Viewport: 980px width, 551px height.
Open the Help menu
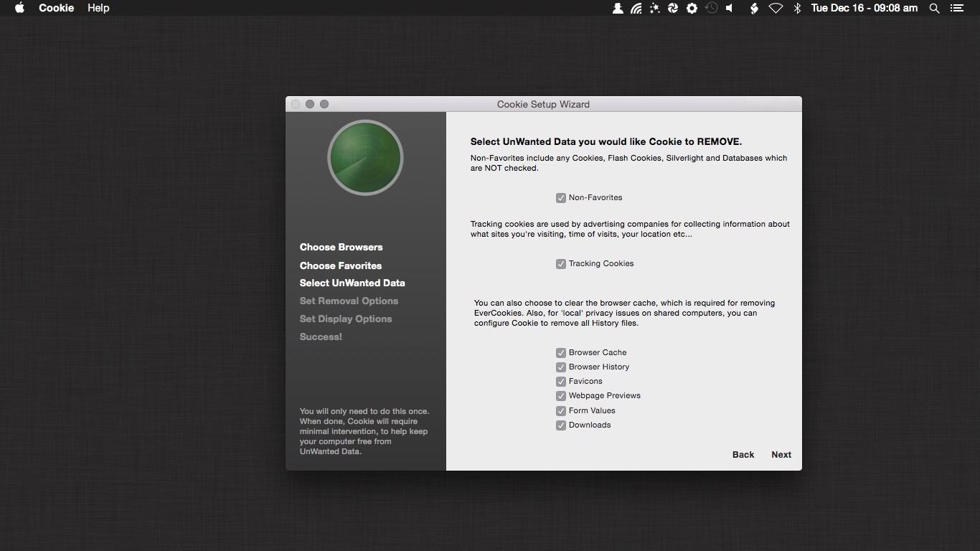pos(98,8)
